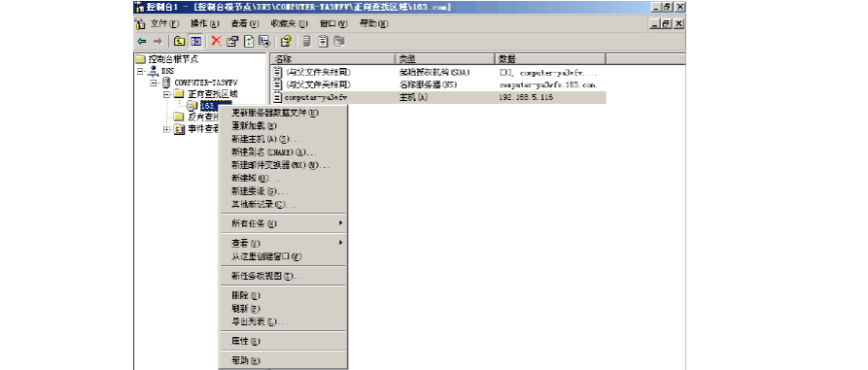868x370 pixels.
Task: Click the Refresh toolbar icon
Action: (x=249, y=41)
